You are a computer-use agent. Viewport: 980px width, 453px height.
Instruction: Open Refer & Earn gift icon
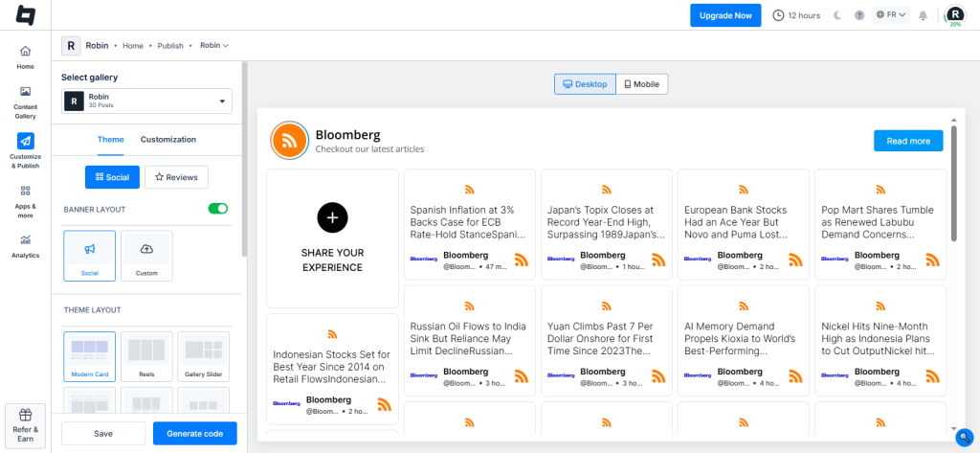tap(25, 425)
